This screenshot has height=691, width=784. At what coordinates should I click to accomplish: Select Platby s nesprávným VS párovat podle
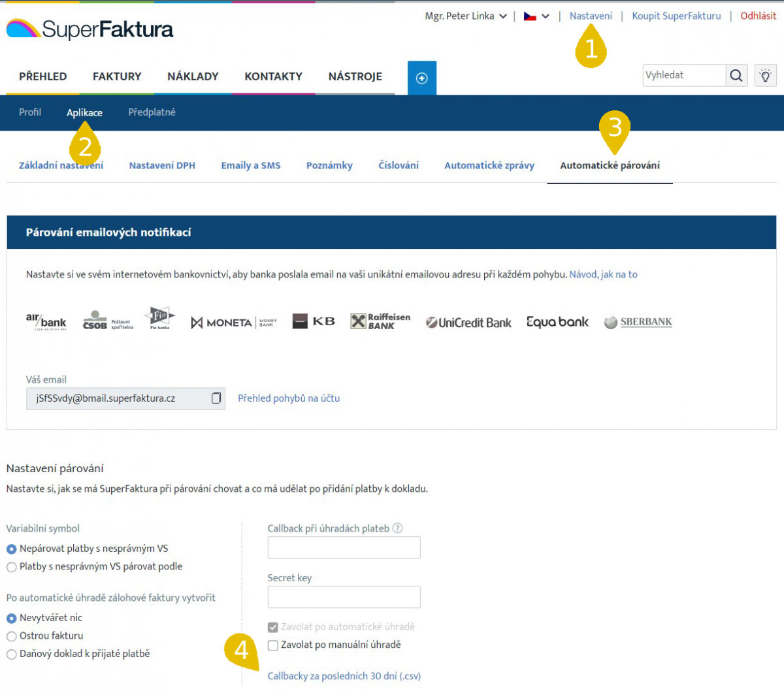(x=11, y=567)
